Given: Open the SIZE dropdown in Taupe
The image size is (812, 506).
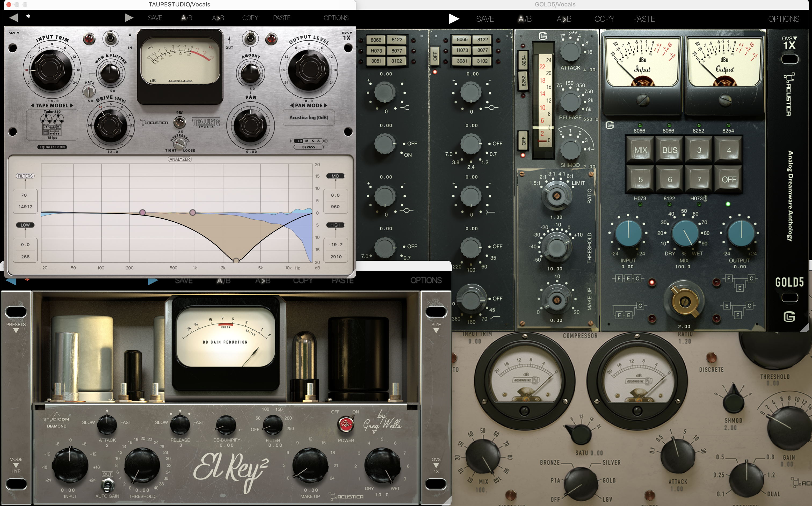Looking at the screenshot, I should (x=14, y=33).
